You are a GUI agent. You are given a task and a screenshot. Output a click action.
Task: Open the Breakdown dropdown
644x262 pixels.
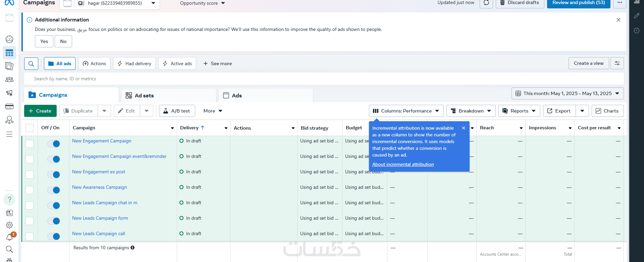[471, 111]
